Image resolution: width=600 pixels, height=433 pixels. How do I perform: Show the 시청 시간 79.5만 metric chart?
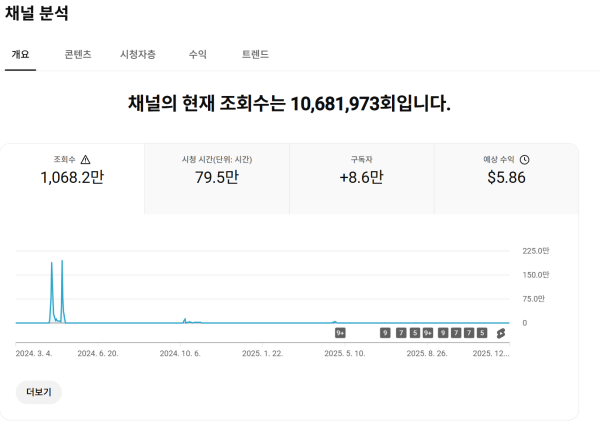pos(216,177)
